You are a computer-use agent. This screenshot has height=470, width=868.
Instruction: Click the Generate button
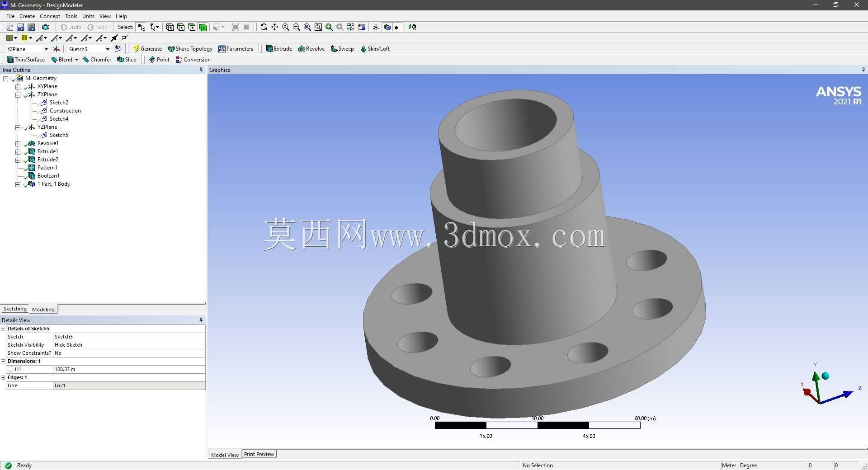(147, 49)
